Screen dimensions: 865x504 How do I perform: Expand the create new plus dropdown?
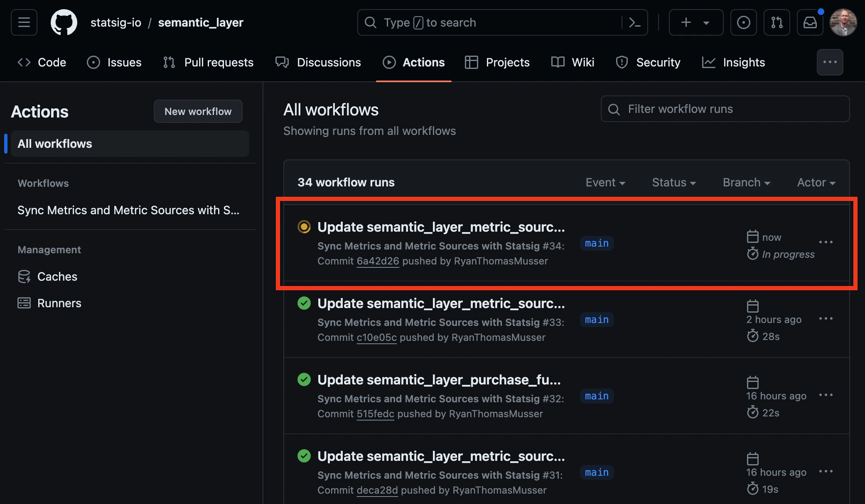click(696, 22)
